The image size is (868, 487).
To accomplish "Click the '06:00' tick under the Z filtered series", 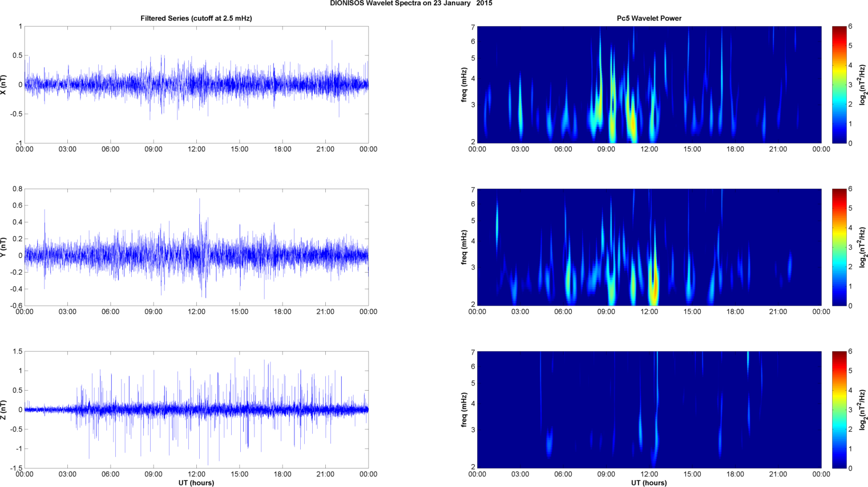I will (111, 474).
